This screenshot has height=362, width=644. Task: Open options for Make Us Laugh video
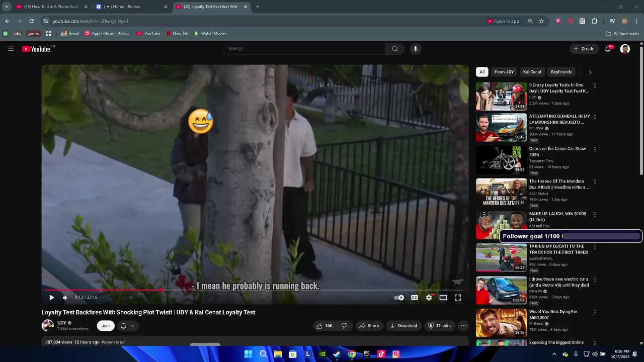click(595, 215)
